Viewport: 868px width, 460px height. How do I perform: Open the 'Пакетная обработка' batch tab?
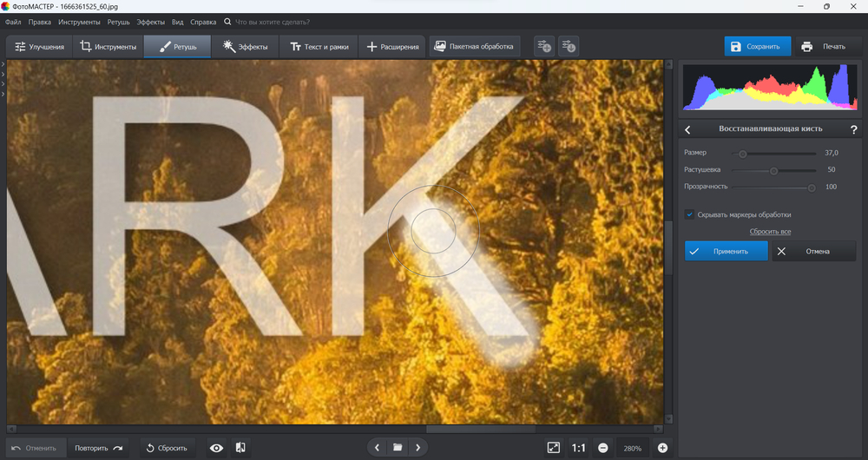click(x=473, y=46)
